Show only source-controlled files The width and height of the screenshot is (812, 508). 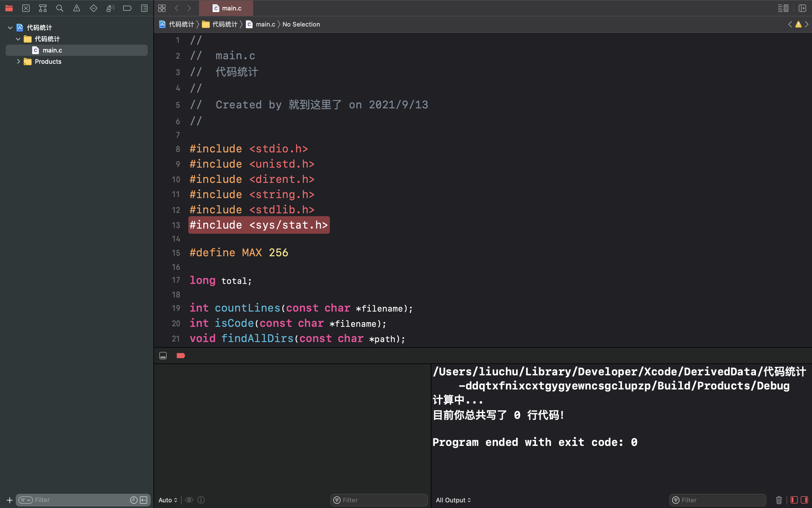(x=144, y=500)
